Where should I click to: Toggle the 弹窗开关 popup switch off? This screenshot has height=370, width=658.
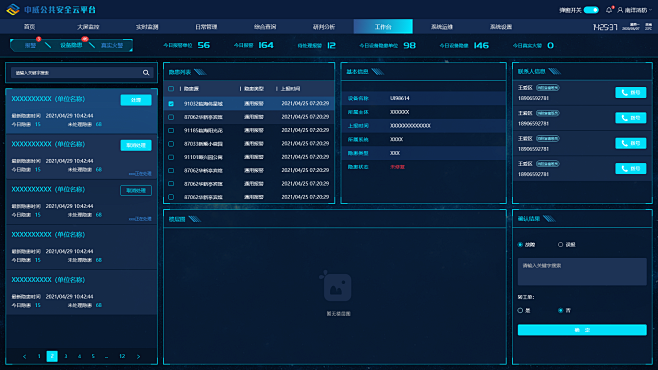click(591, 10)
